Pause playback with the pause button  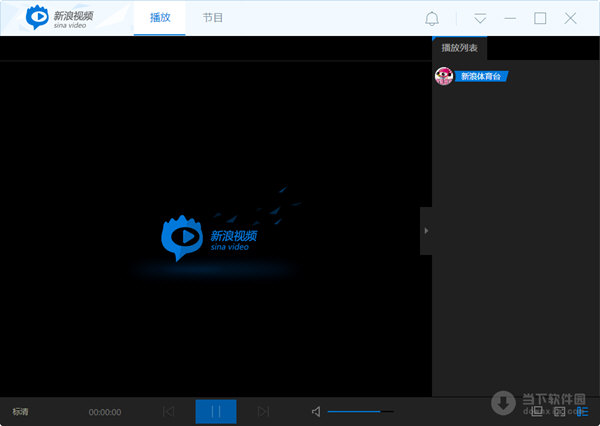[x=216, y=411]
